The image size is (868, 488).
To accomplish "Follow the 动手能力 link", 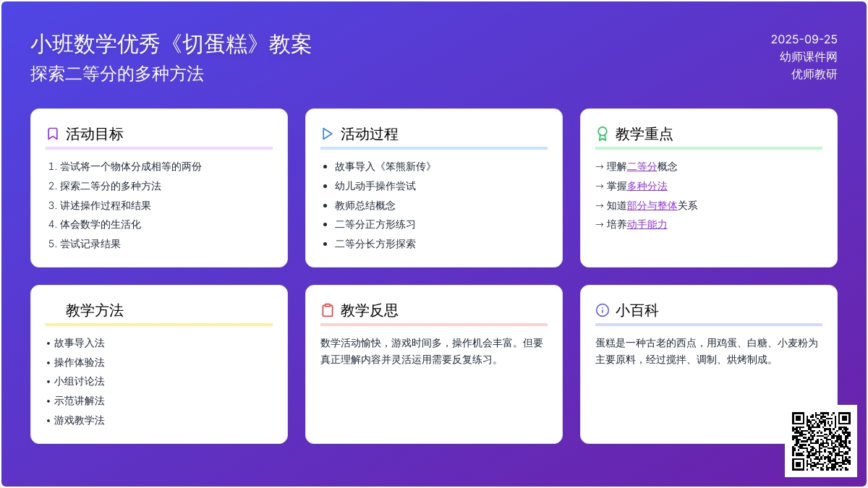I will pos(647,224).
